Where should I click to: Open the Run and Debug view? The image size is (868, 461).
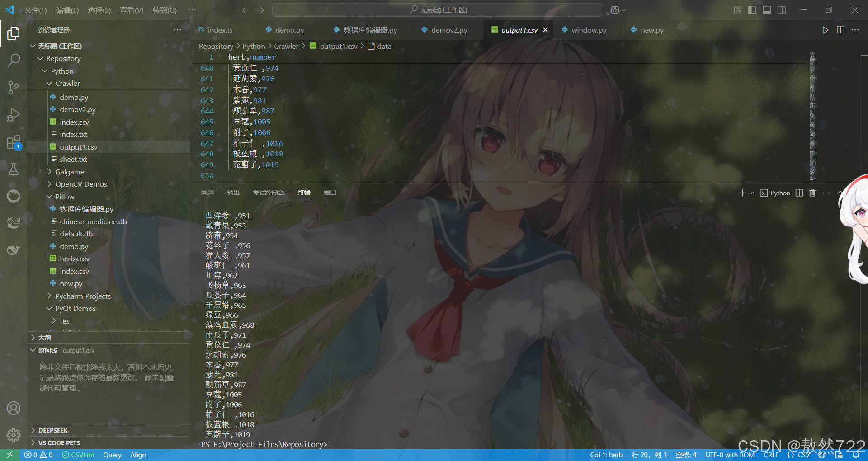14,115
